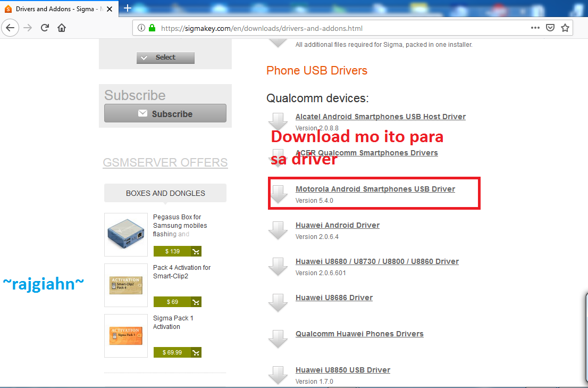The width and height of the screenshot is (588, 388).
Task: Open Huawei Android Driver link
Action: 338,225
